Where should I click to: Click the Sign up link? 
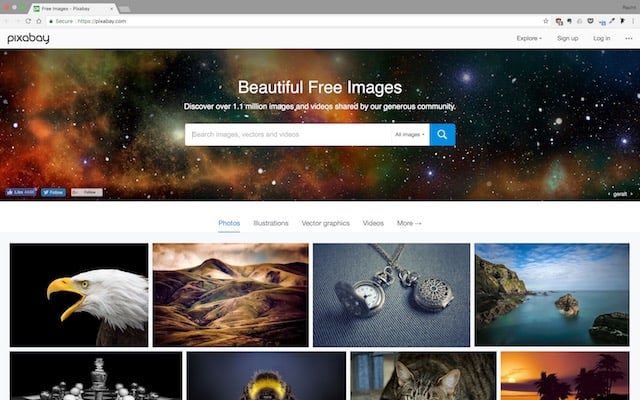[x=567, y=38]
